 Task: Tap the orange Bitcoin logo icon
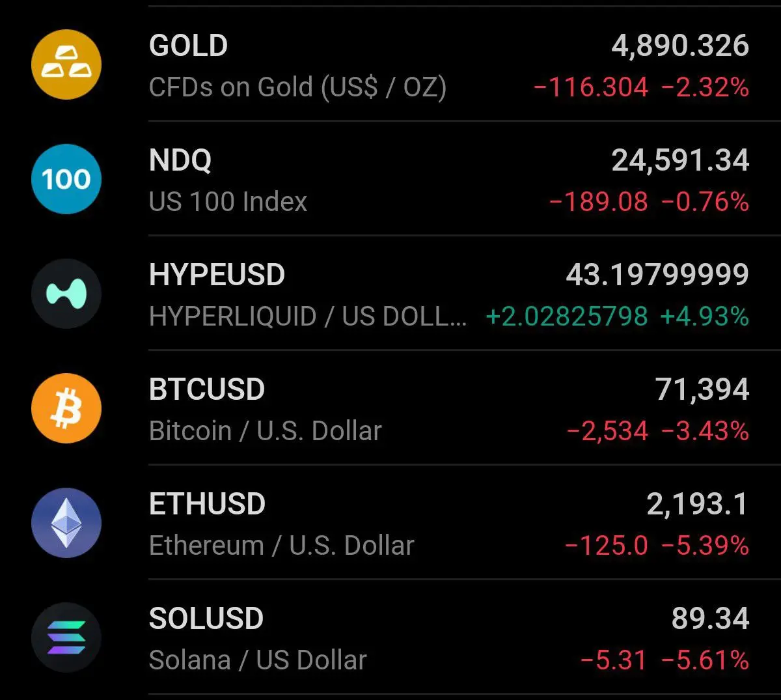click(66, 408)
